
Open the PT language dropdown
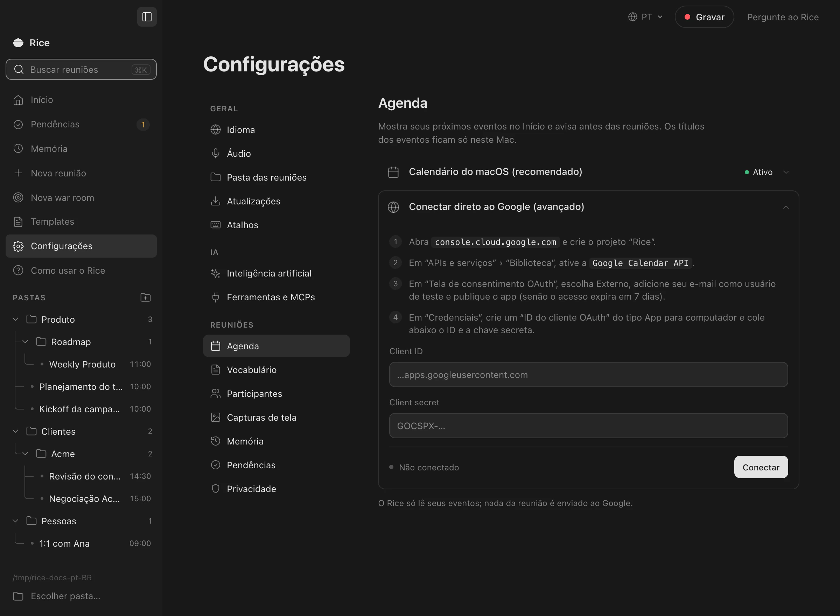645,17
